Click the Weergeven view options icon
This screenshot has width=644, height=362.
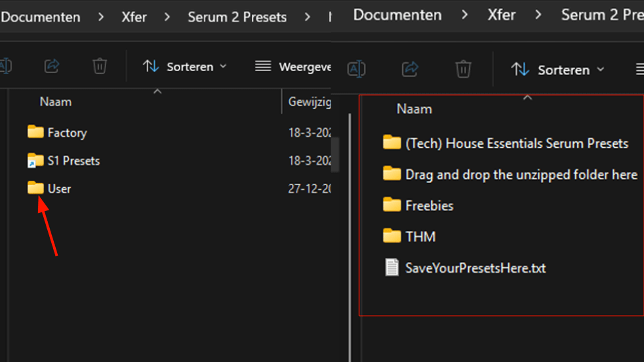(263, 66)
